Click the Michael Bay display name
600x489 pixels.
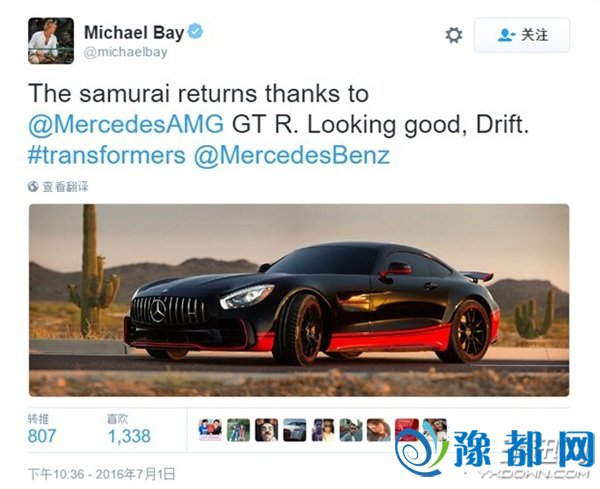tap(134, 33)
